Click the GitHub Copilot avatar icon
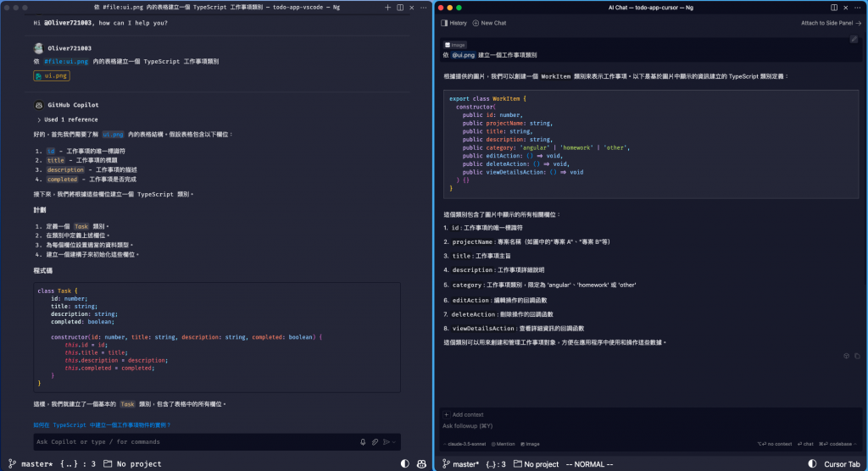 pos(39,105)
